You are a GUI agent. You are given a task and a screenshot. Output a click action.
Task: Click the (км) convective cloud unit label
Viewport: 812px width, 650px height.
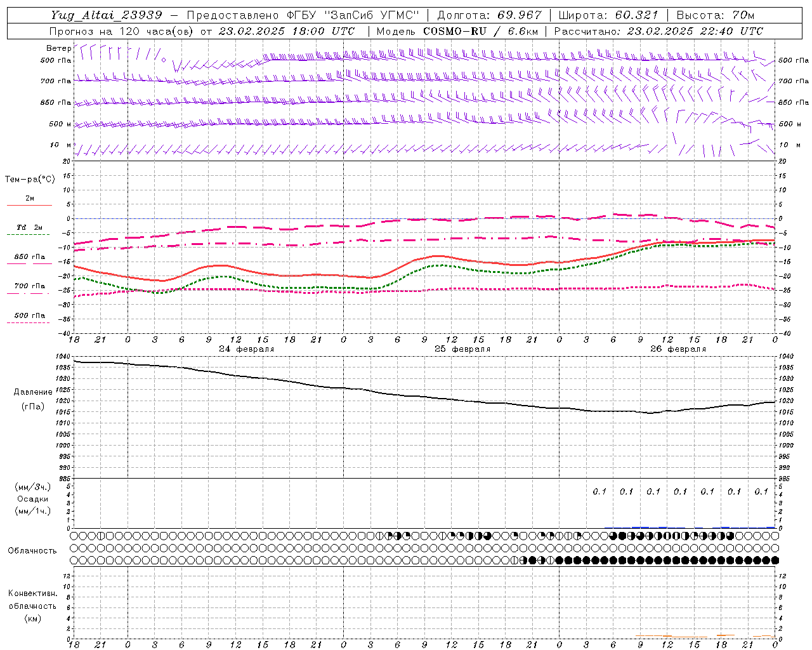coord(32,618)
